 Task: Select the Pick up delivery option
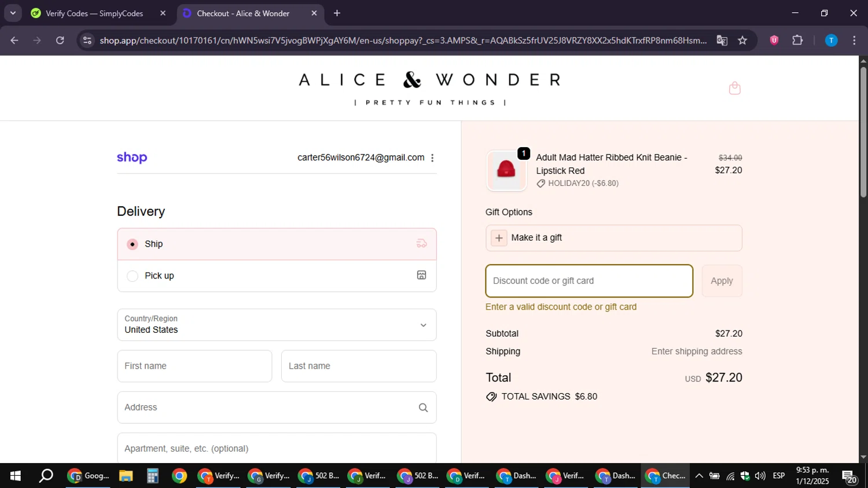pos(277,276)
